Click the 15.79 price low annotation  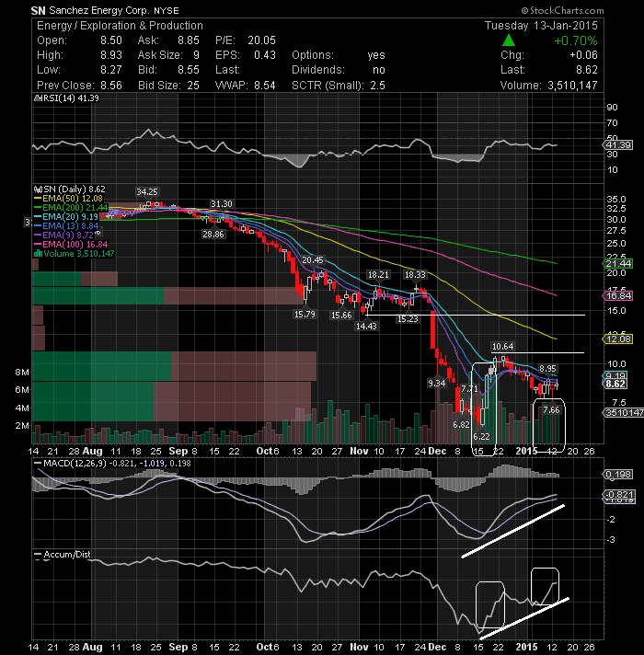(305, 314)
